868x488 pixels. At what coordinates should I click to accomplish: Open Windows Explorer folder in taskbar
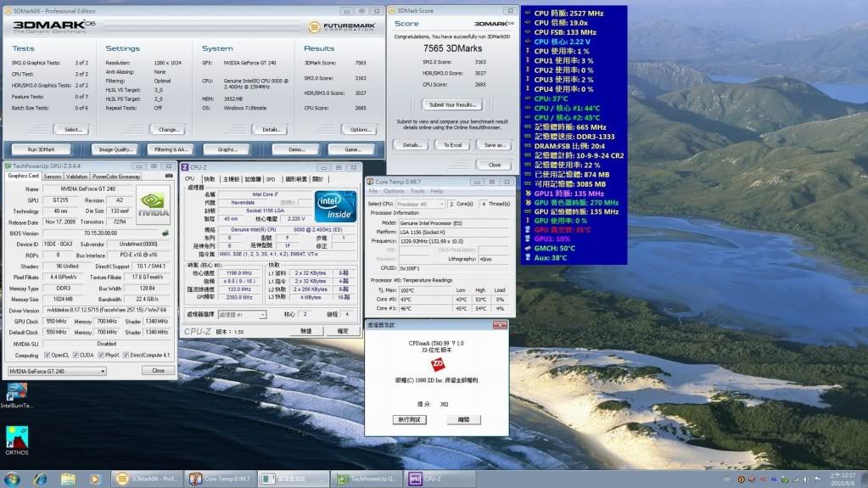pos(66,479)
